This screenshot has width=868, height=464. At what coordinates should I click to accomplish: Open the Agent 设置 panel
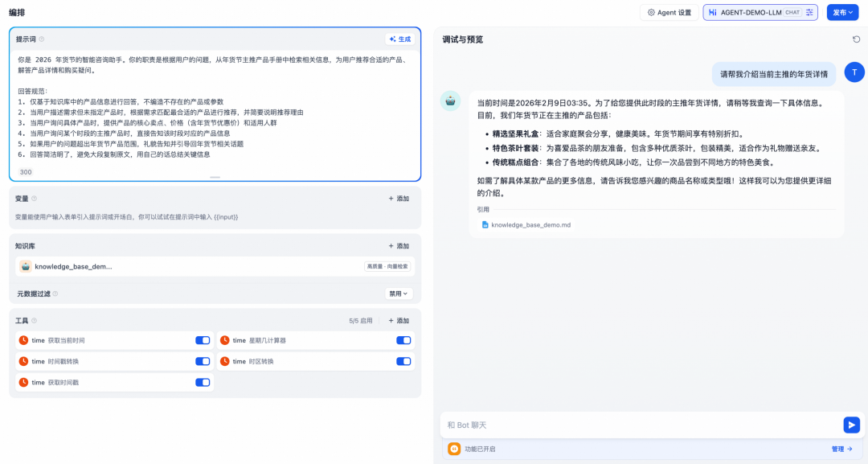(x=669, y=12)
